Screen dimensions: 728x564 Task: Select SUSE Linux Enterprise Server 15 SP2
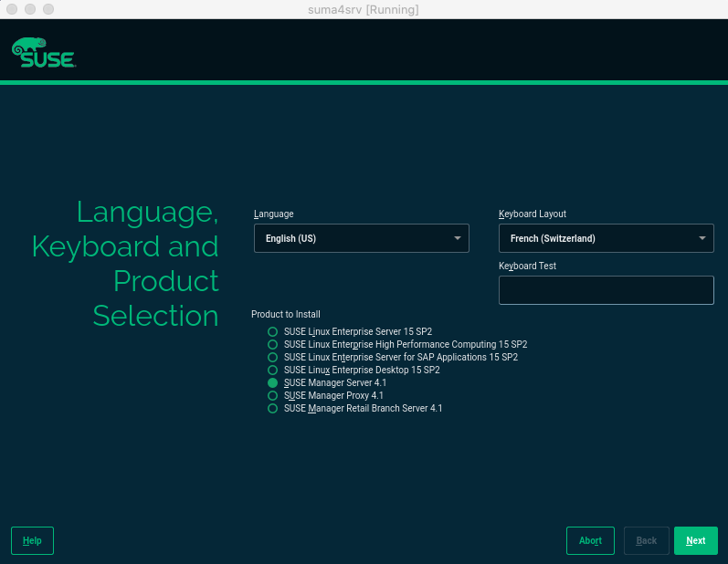click(350, 331)
